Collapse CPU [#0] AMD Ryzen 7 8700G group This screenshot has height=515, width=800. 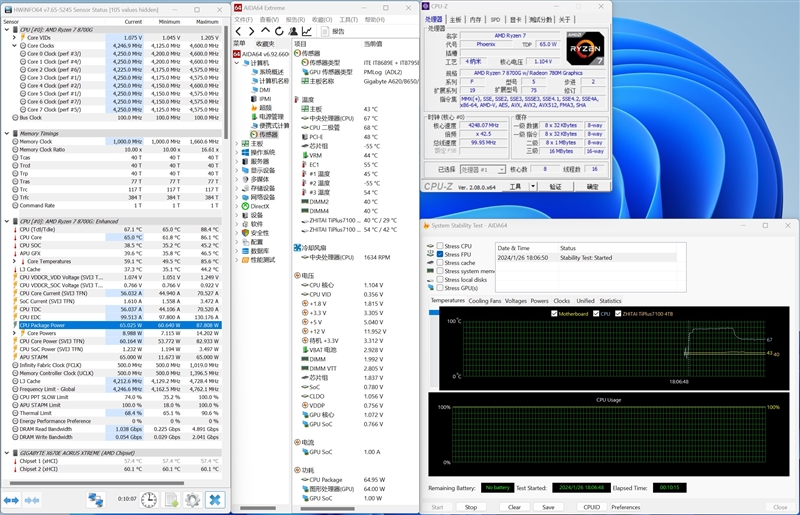click(7, 30)
